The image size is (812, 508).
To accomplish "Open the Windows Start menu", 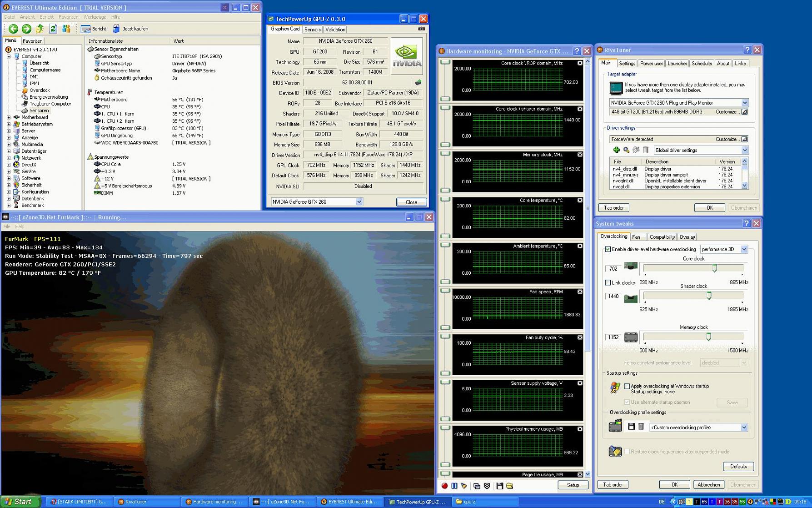I will click(20, 502).
